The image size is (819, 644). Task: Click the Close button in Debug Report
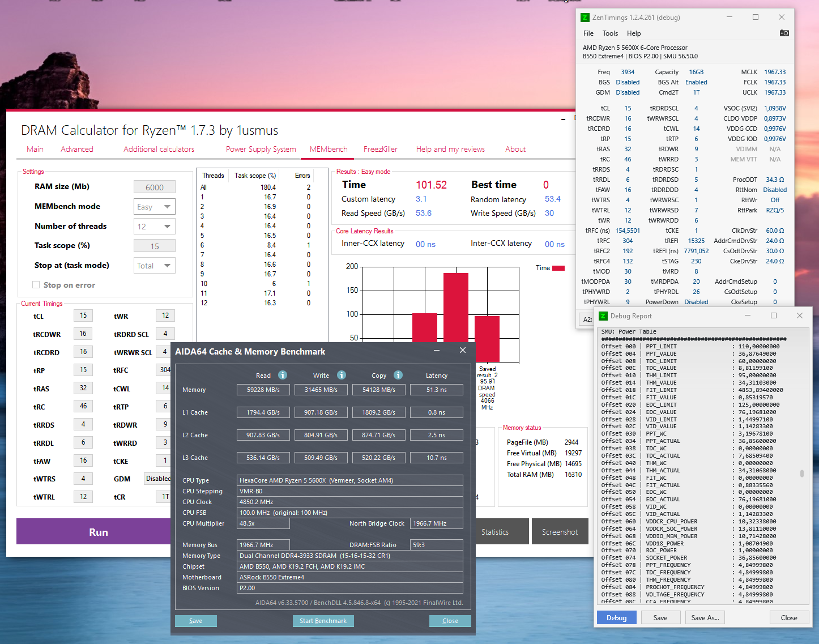click(x=789, y=618)
